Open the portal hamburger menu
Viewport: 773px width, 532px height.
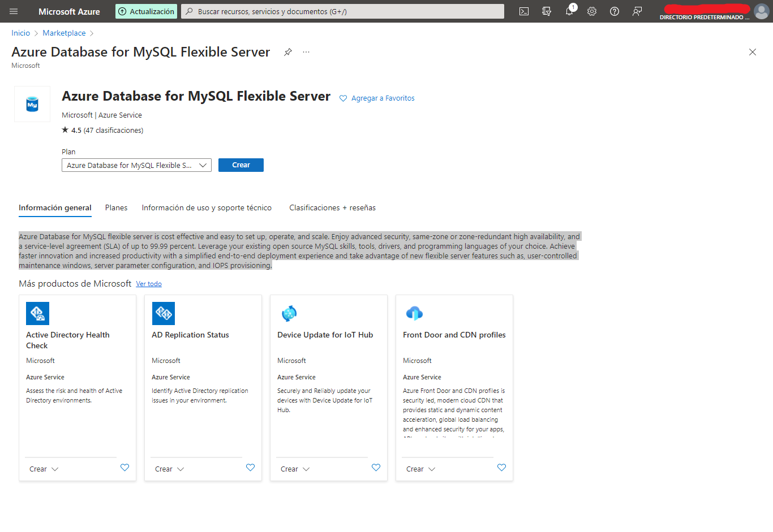point(14,11)
